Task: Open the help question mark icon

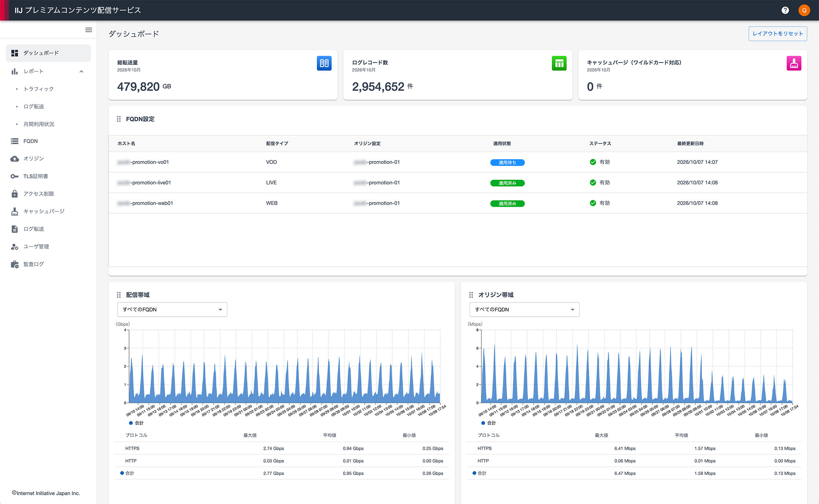Action: 785,10
